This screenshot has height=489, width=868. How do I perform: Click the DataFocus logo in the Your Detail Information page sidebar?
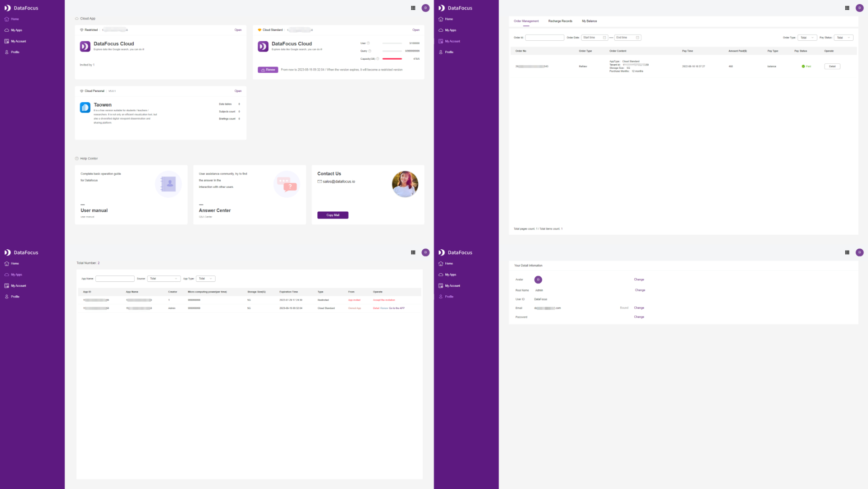point(455,252)
